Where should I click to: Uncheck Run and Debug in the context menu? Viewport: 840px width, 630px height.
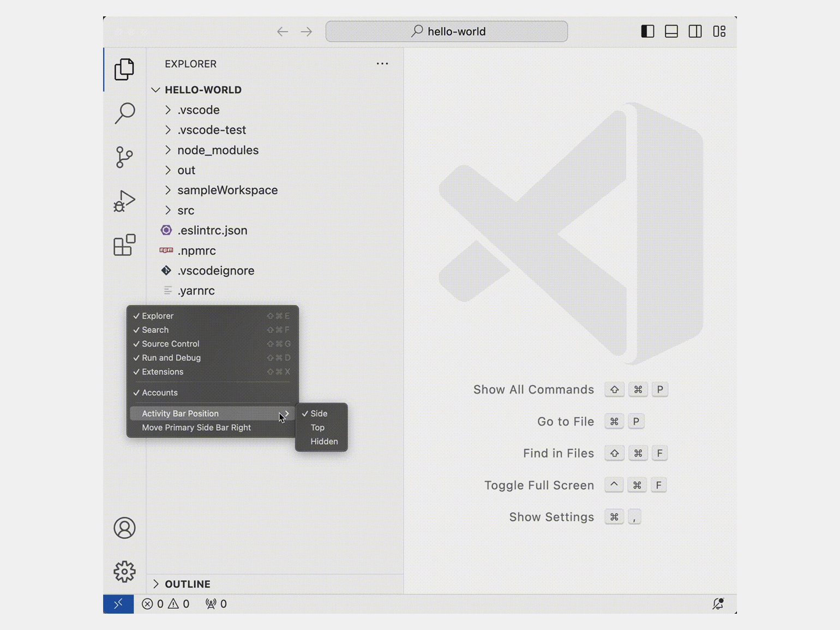point(212,358)
